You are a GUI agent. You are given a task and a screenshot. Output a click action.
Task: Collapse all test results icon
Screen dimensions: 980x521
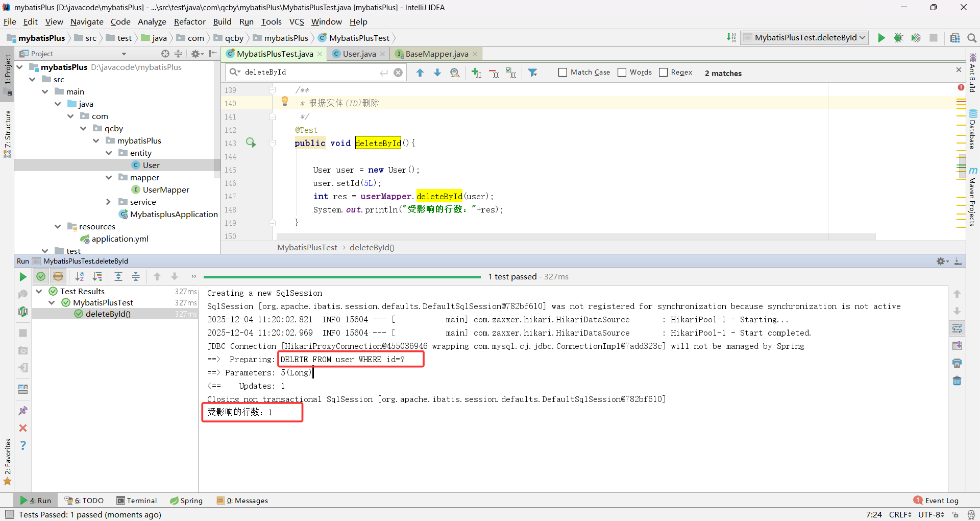136,276
